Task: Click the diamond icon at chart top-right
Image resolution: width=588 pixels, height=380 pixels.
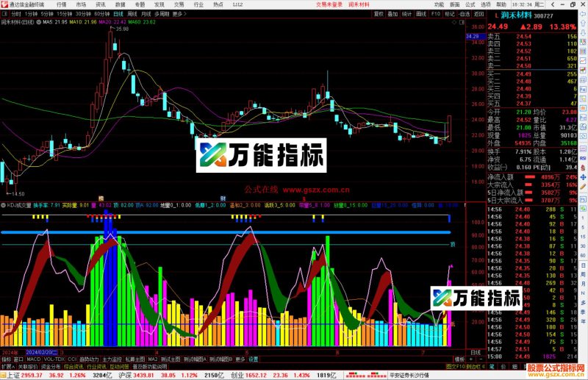Action: point(454,22)
